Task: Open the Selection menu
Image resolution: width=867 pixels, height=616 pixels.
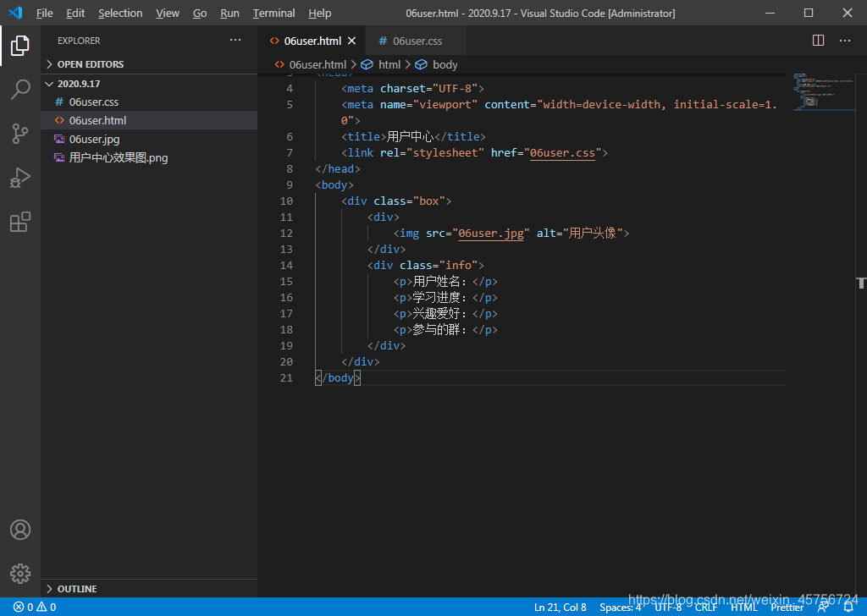Action: (120, 13)
